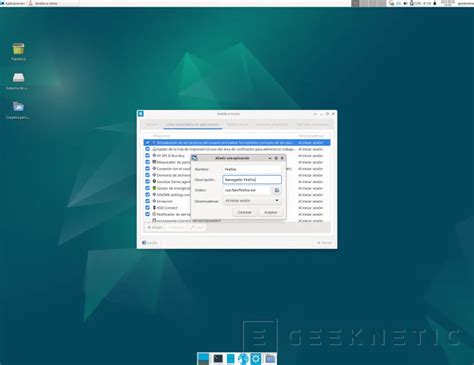Uncheck the Actualización de las carpetas row checkbox
Screen dimensions: 474x365
click(x=147, y=142)
